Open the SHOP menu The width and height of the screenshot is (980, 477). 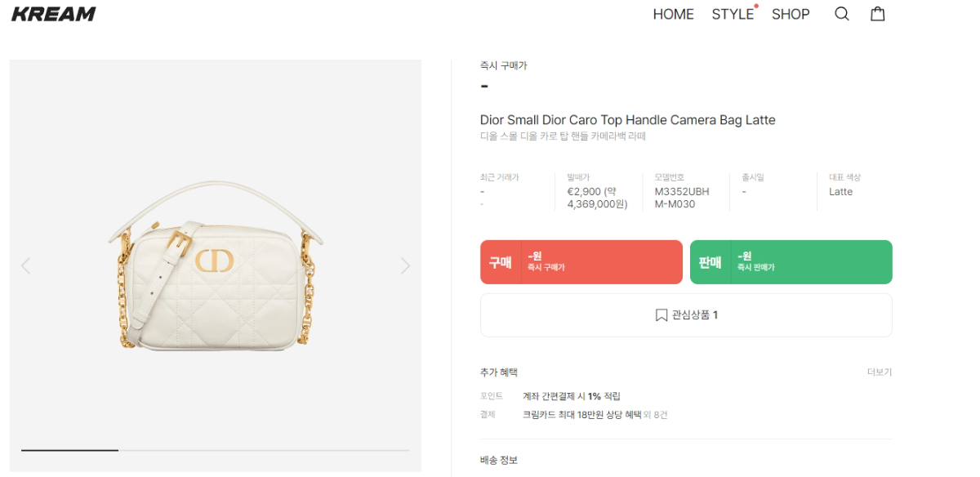click(791, 14)
